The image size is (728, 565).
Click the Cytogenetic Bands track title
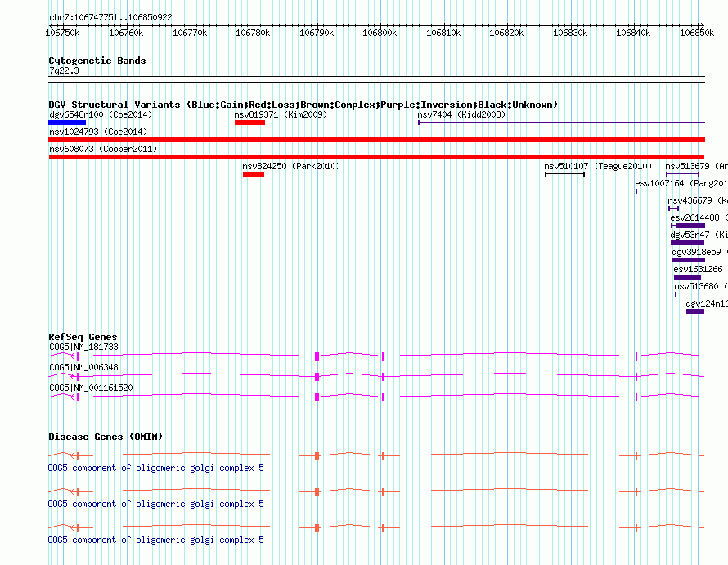(x=97, y=61)
